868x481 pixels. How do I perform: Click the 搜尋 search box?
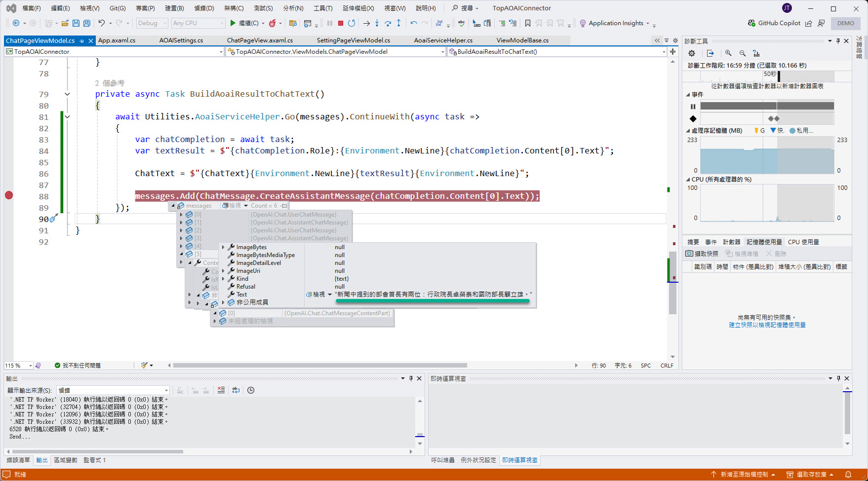tap(465, 8)
